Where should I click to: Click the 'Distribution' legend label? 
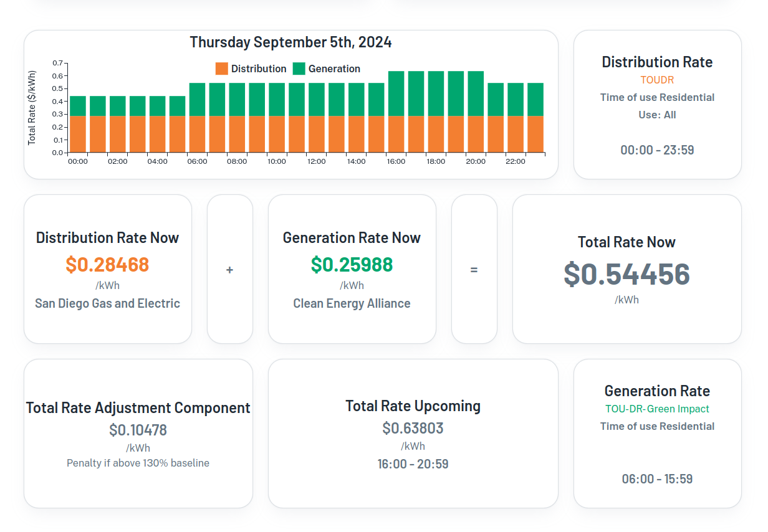(259, 69)
